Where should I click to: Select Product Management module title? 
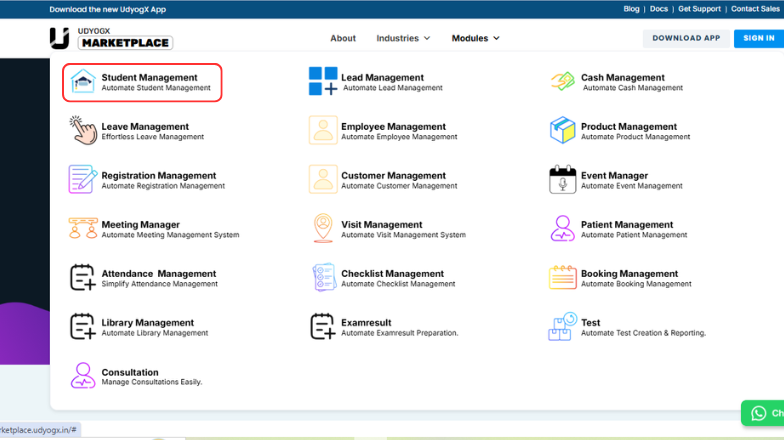[628, 126]
